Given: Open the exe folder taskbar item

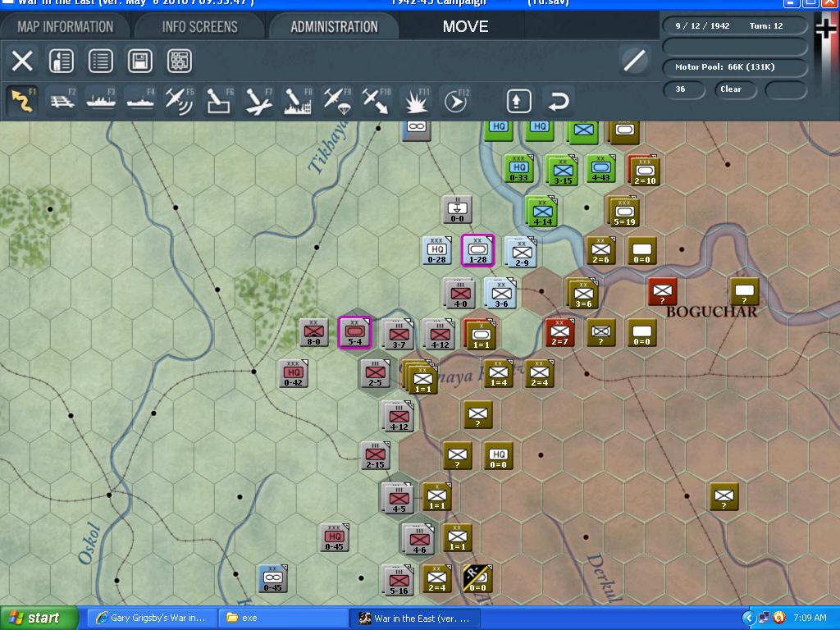Looking at the screenshot, I should (x=284, y=619).
